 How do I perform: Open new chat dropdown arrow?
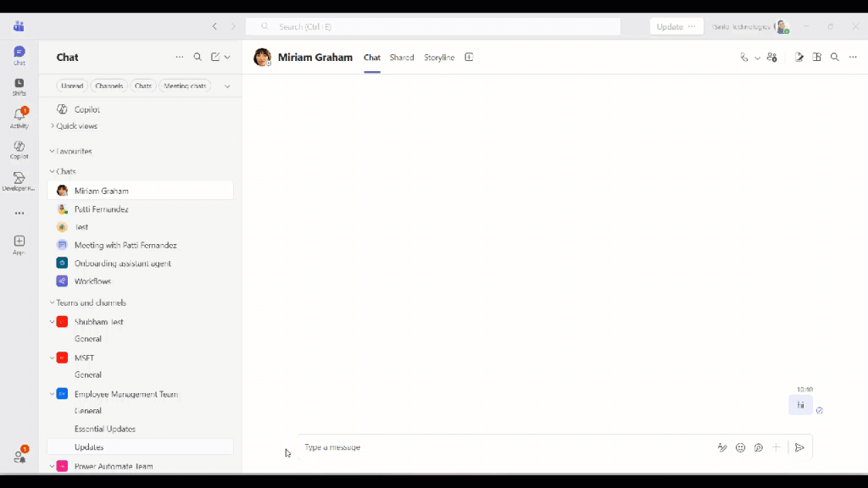(227, 57)
